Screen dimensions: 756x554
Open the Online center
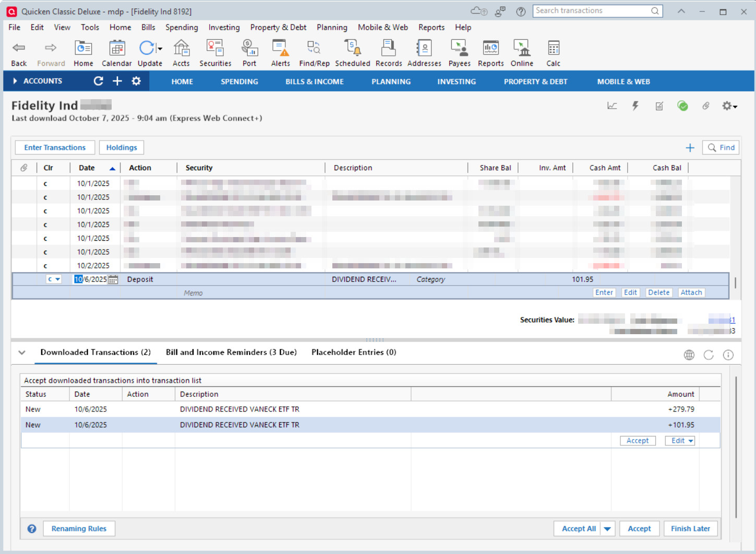pyautogui.click(x=522, y=53)
